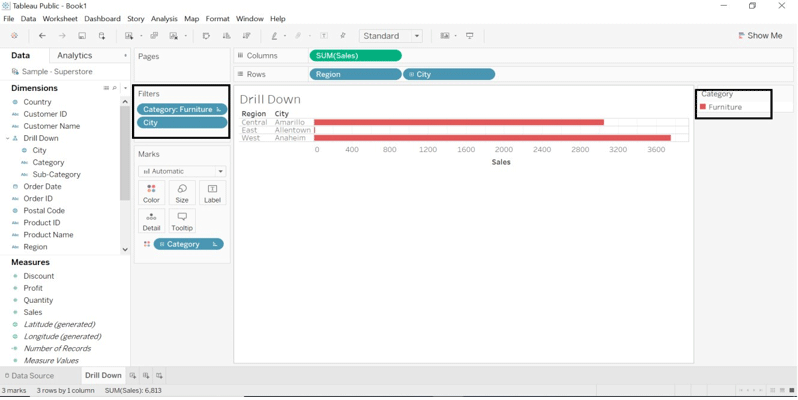Select the Profit measure
The height and width of the screenshot is (400, 798).
(x=33, y=288)
